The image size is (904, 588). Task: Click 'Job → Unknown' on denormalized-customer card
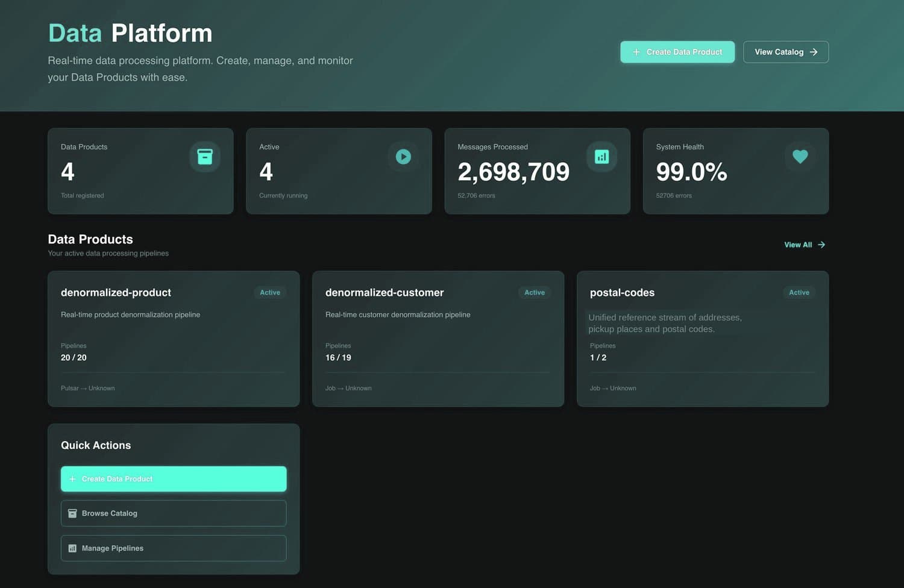click(x=348, y=389)
